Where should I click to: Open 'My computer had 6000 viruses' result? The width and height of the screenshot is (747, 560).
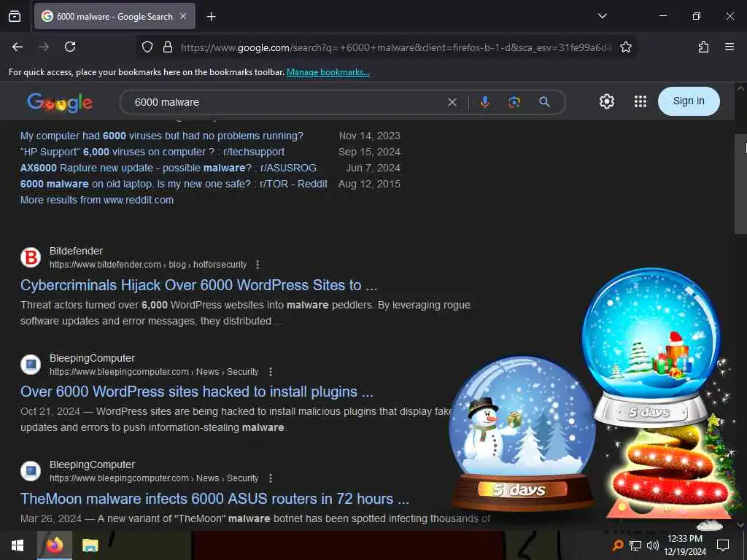(161, 136)
